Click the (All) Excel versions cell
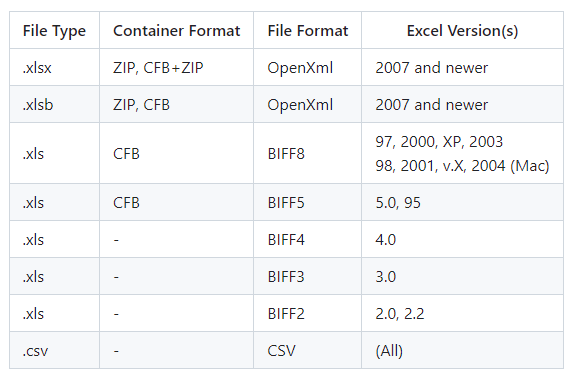 463,351
